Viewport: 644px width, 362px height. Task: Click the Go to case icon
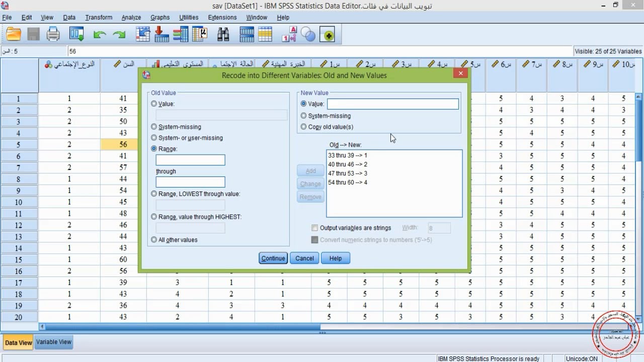[x=143, y=34]
